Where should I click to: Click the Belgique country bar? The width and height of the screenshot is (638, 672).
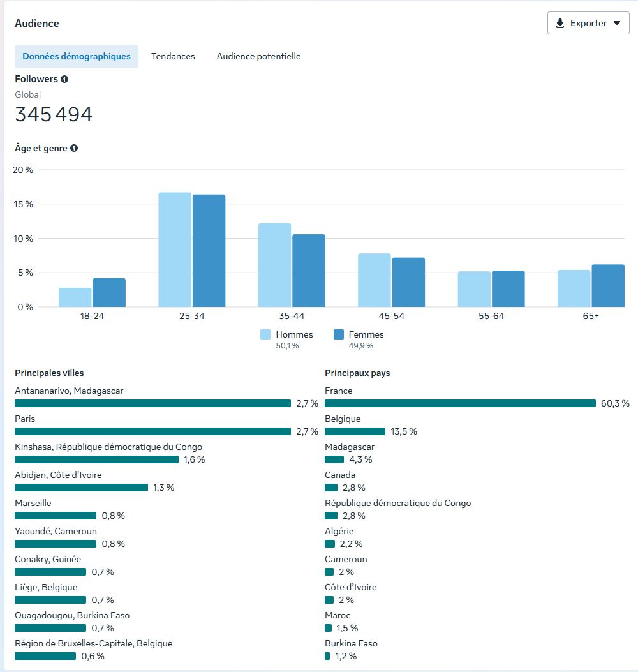tap(355, 431)
